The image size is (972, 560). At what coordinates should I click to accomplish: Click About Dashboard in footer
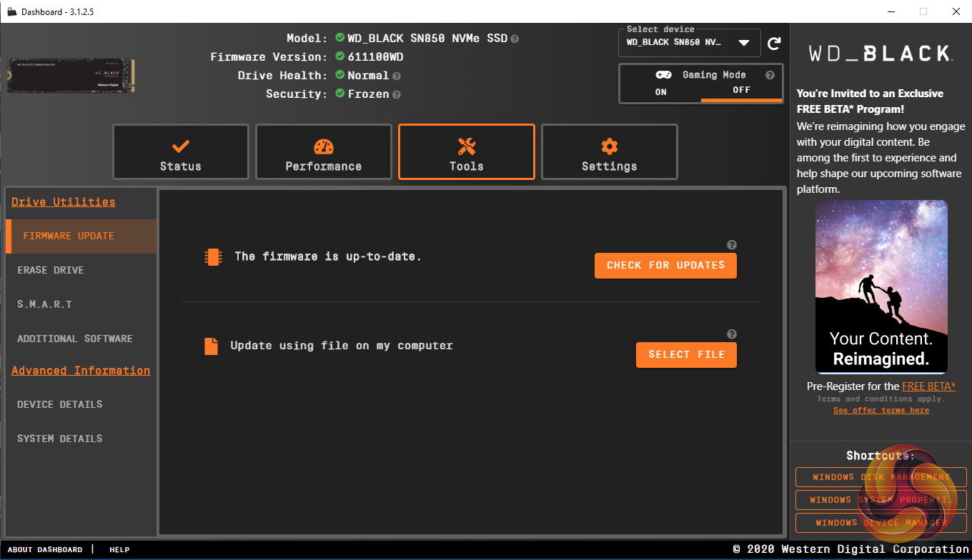point(45,550)
